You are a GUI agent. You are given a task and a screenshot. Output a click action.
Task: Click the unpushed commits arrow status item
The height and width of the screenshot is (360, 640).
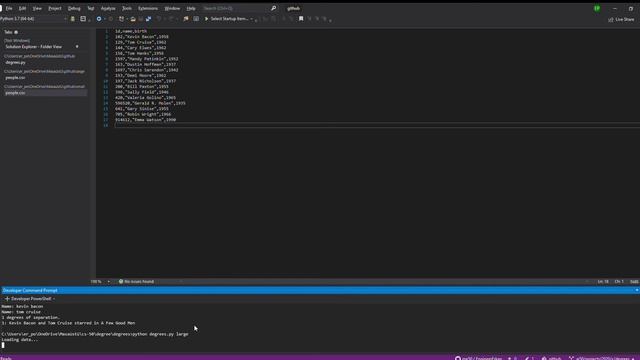click(x=512, y=358)
